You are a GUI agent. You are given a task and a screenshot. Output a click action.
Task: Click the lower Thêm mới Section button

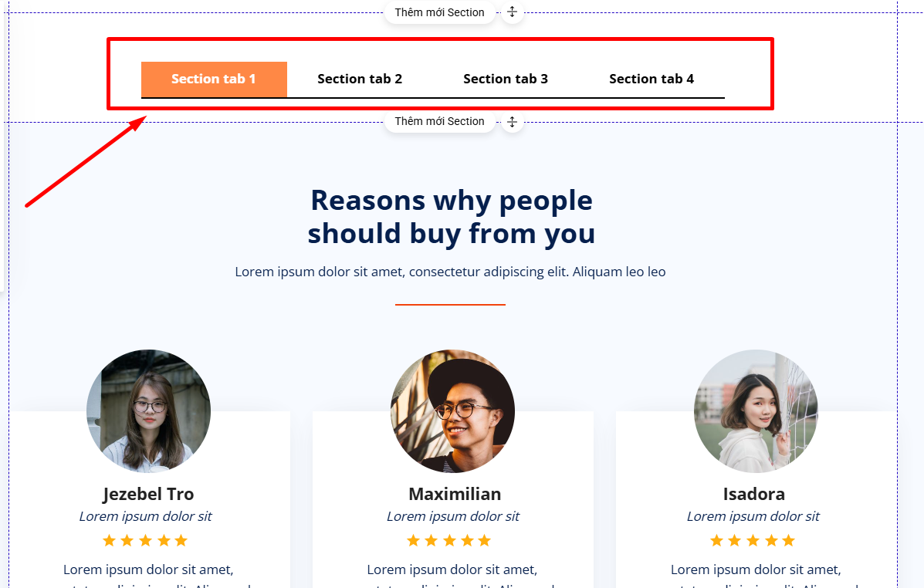(439, 121)
